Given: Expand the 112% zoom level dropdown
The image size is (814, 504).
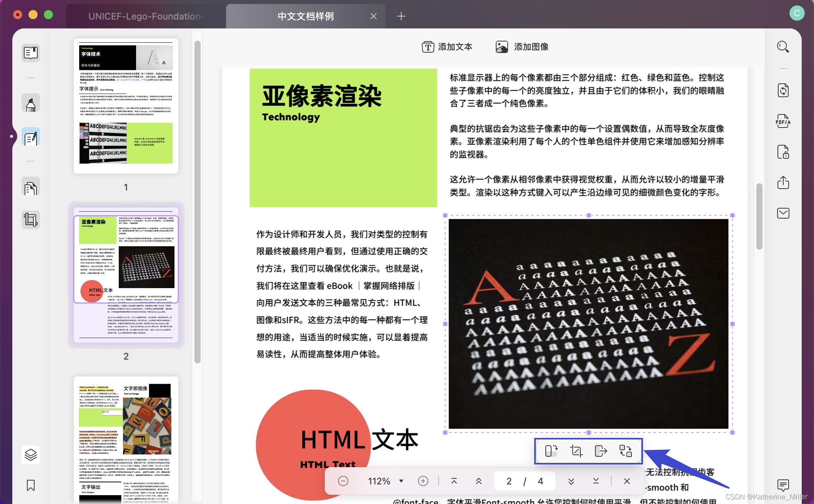Looking at the screenshot, I should (x=401, y=481).
